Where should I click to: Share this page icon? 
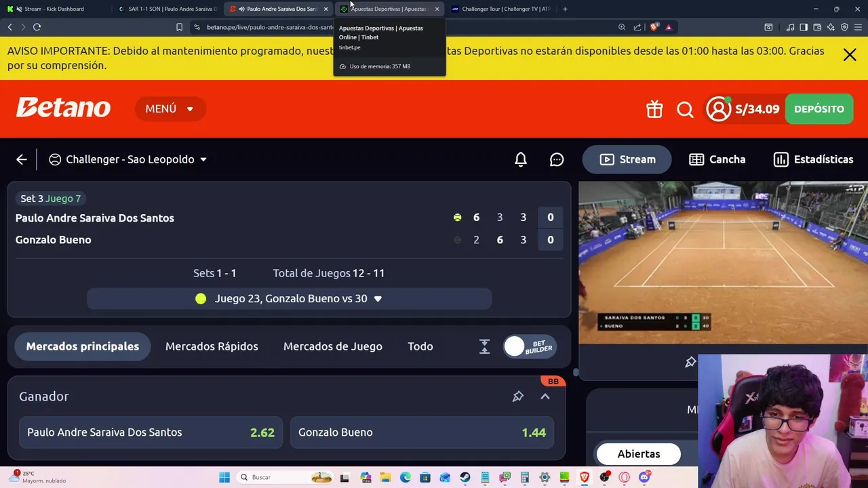(637, 27)
